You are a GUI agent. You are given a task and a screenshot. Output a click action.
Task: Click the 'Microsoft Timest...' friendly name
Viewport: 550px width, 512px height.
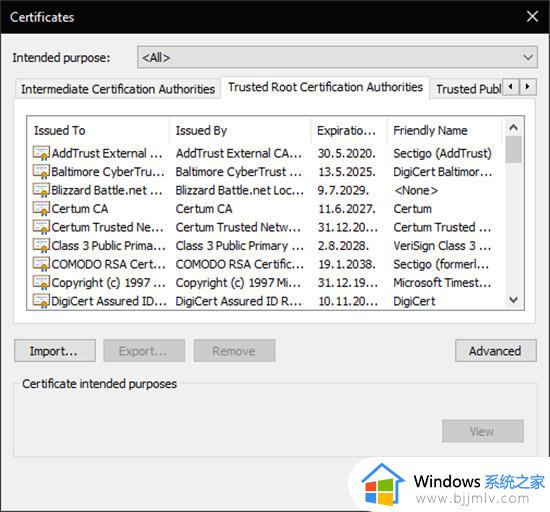point(442,283)
